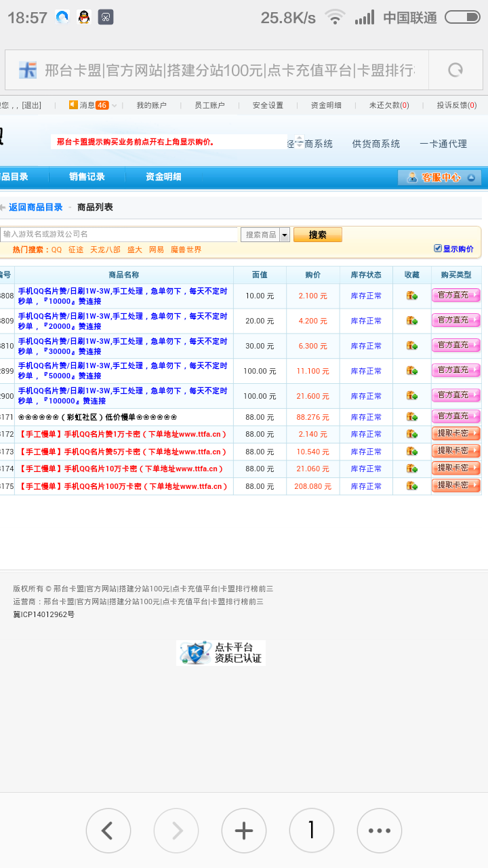Switch to the 资金明细 tab
Screen dimensions: 488x868
[163, 177]
